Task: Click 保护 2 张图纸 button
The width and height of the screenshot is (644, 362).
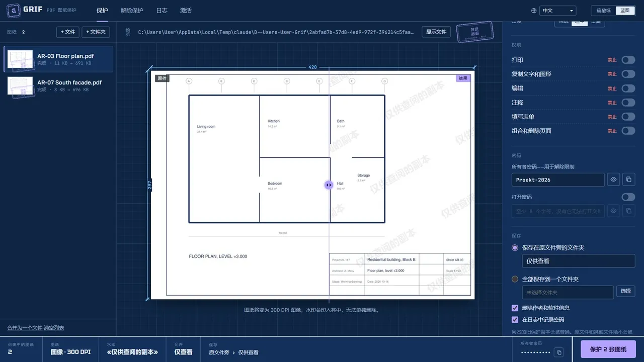Action: [x=608, y=349]
